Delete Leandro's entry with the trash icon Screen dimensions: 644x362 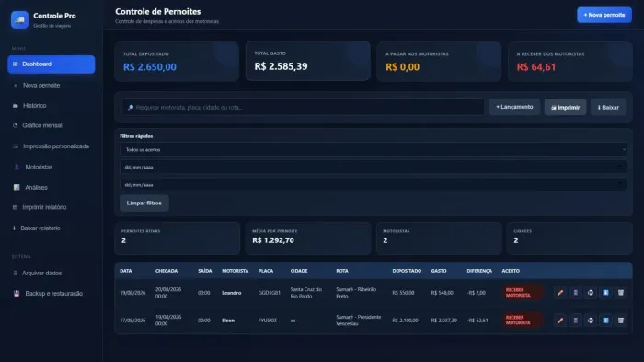[621, 293]
